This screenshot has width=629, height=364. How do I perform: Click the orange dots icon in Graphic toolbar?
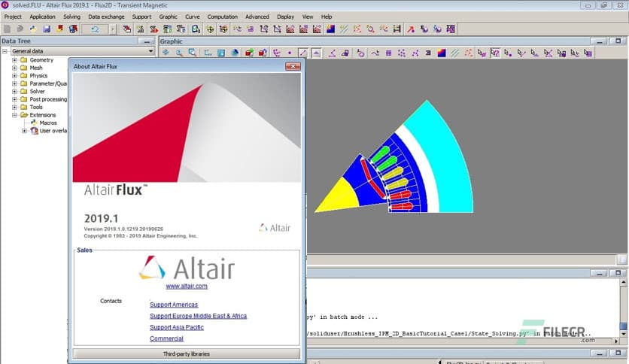tap(468, 53)
